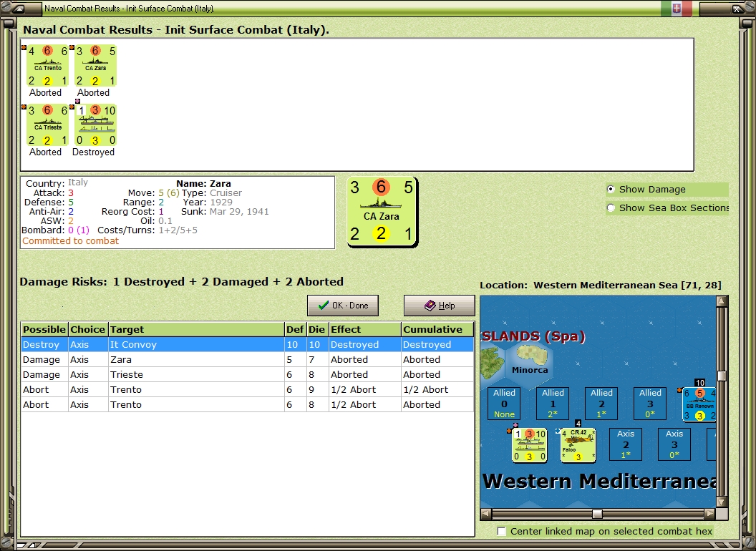The image size is (756, 551).
Task: Click the Minorca island hex on map
Action: point(529,359)
